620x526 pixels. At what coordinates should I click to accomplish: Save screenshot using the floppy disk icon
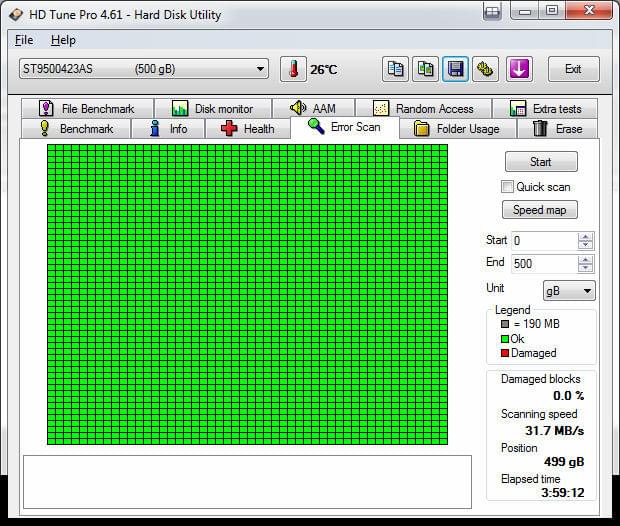(456, 69)
